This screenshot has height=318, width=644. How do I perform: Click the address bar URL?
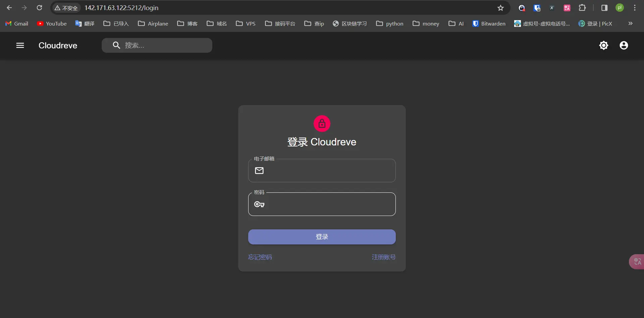tap(121, 8)
